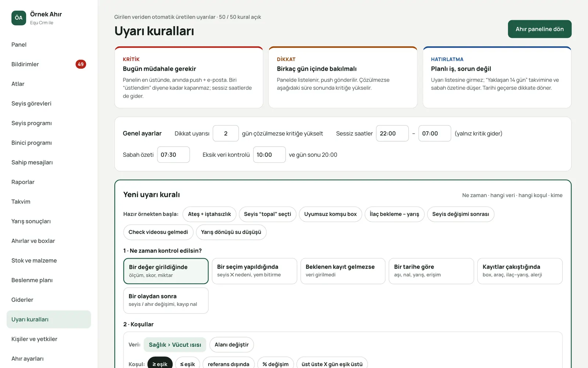Navigate to Ahırlar ve boxlar

coord(49,241)
